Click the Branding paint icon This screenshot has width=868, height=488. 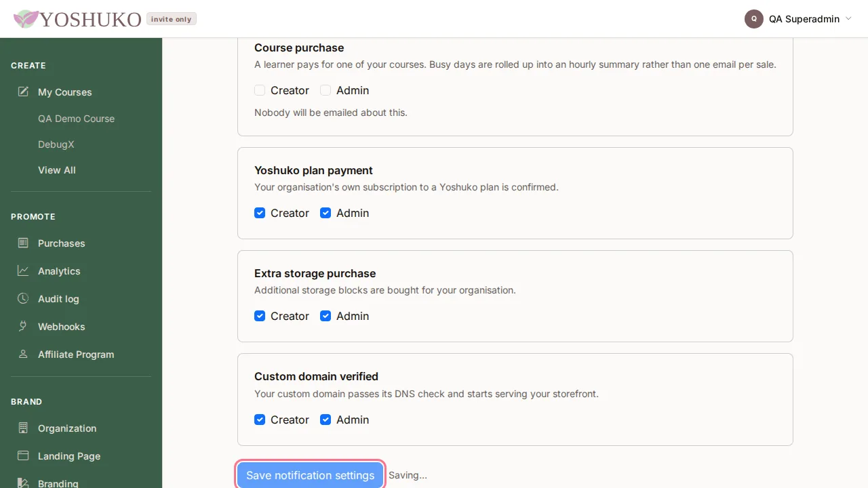coord(23,483)
